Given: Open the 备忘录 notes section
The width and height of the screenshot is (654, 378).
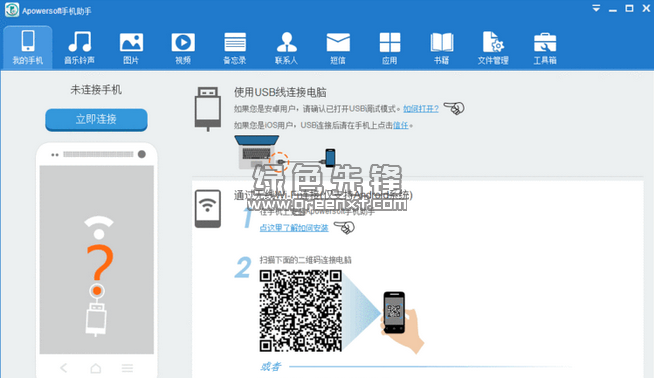Looking at the screenshot, I should [234, 48].
